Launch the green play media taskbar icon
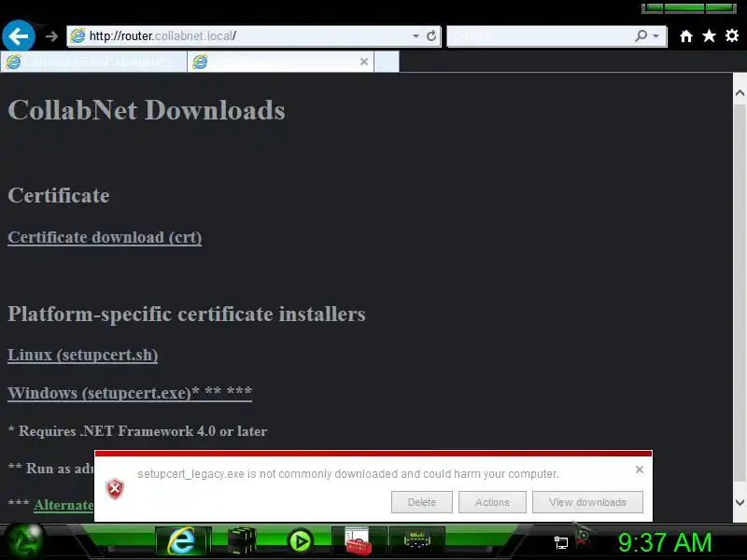747x560 pixels. point(300,541)
